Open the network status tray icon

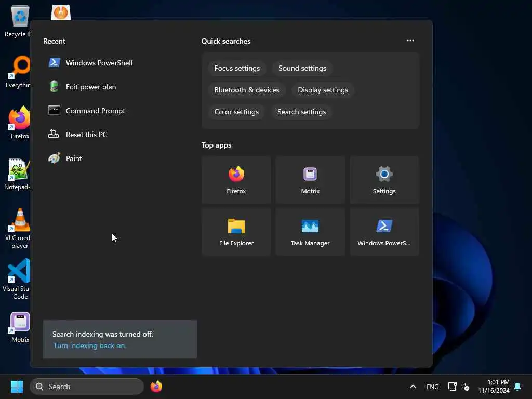coord(453,387)
